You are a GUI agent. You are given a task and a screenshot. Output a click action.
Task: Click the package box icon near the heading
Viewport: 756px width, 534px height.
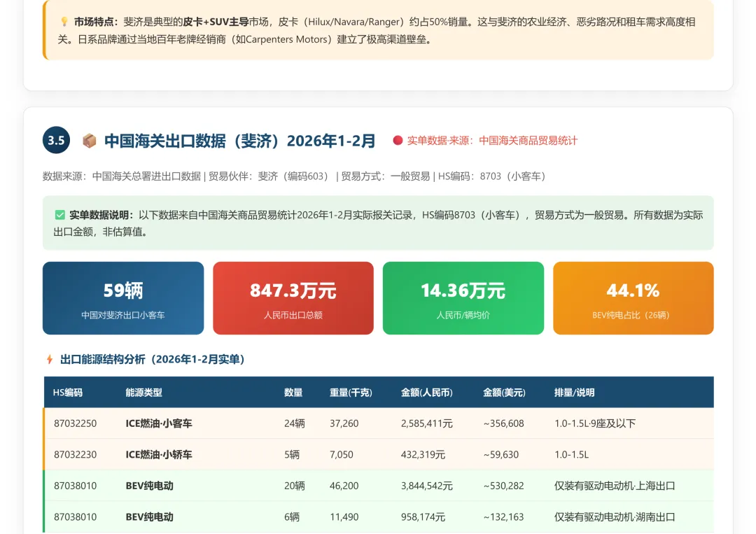pos(89,141)
